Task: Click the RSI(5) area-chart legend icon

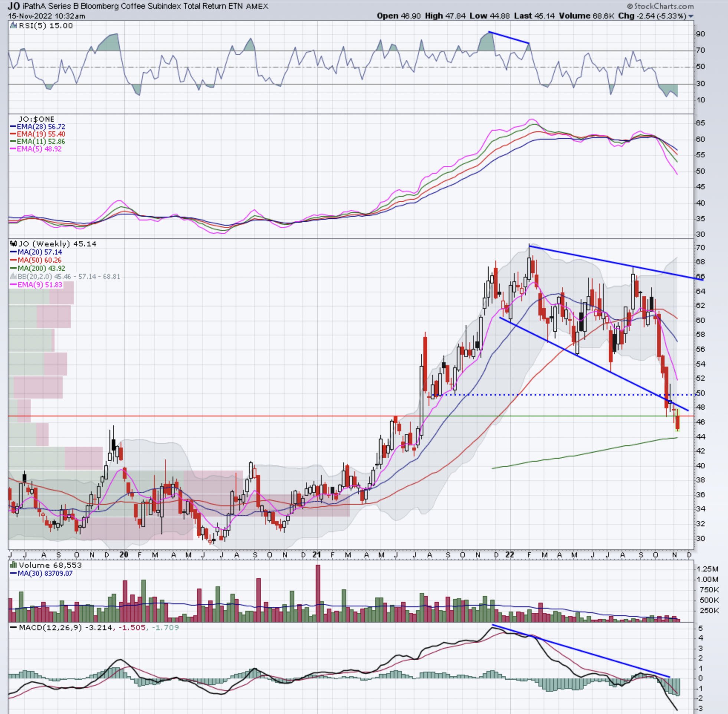Action: coord(13,26)
